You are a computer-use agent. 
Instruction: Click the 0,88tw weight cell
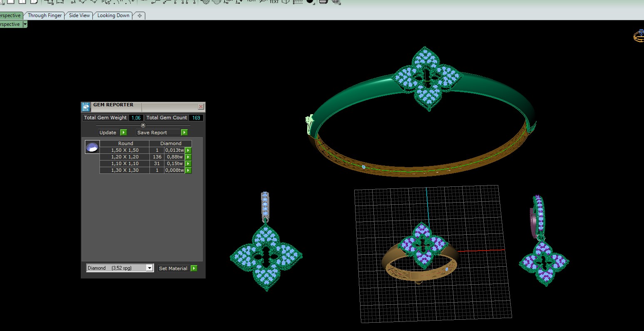tap(175, 157)
